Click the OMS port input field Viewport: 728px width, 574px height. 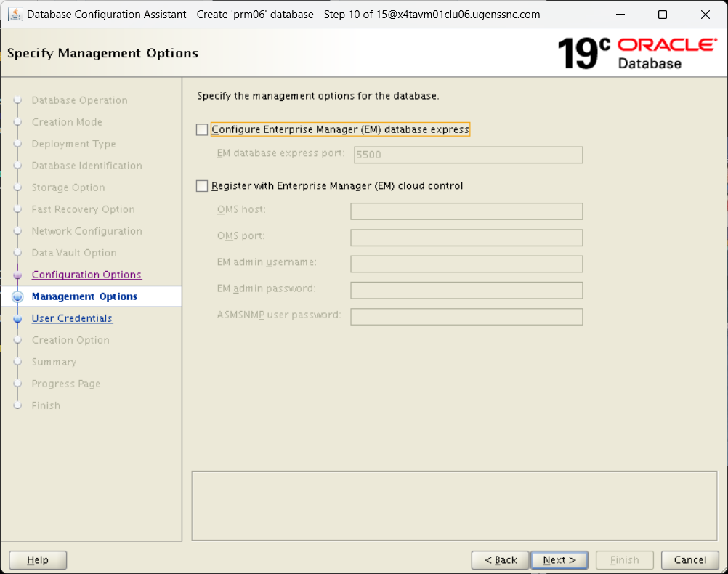click(466, 238)
